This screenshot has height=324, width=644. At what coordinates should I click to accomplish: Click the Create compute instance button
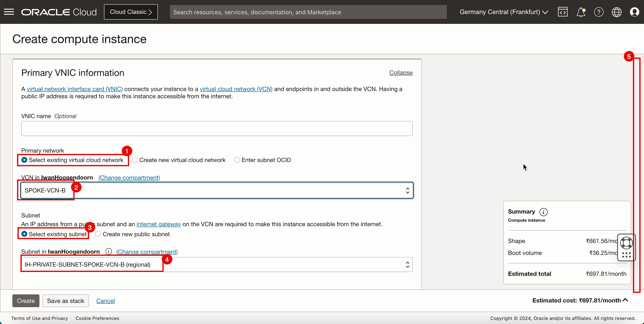(26, 300)
